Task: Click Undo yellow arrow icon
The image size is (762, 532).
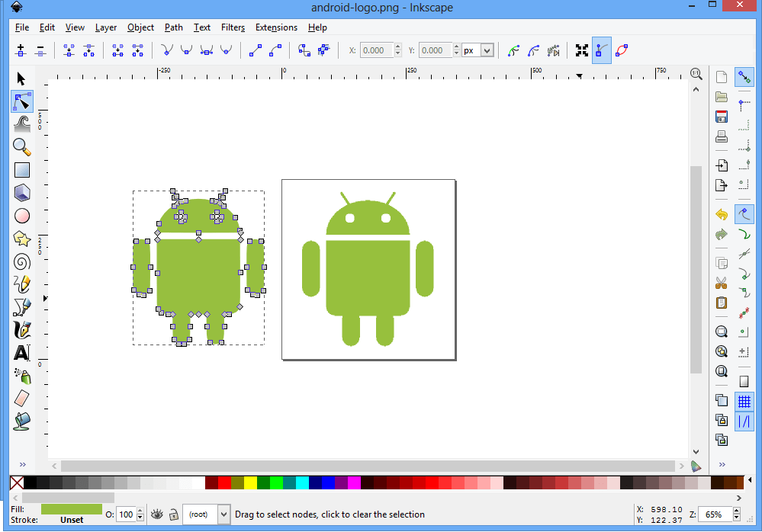Action: point(722,214)
